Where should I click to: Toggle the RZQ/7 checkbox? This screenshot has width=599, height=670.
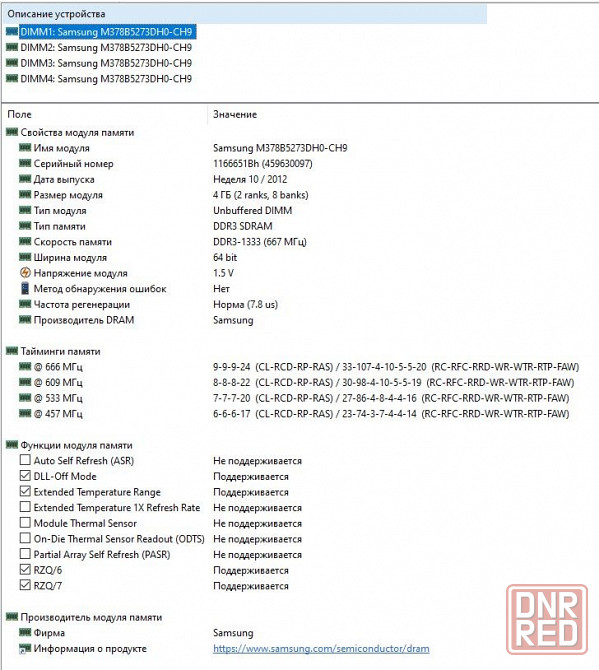pyautogui.click(x=25, y=585)
